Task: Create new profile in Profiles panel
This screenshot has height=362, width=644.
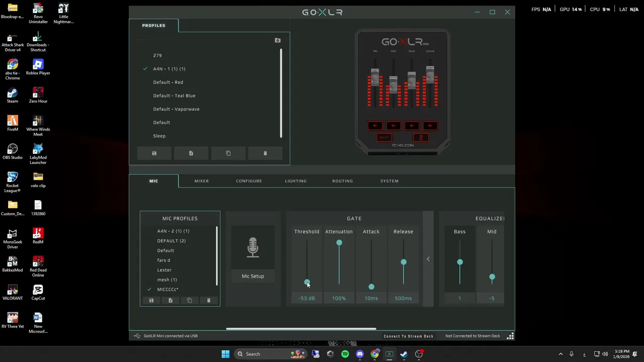Action: point(191,153)
